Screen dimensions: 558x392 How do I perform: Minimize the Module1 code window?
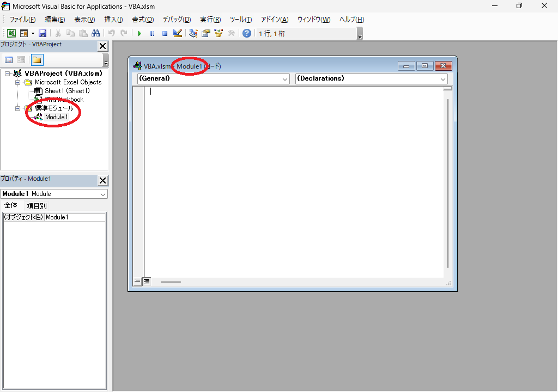click(x=407, y=66)
